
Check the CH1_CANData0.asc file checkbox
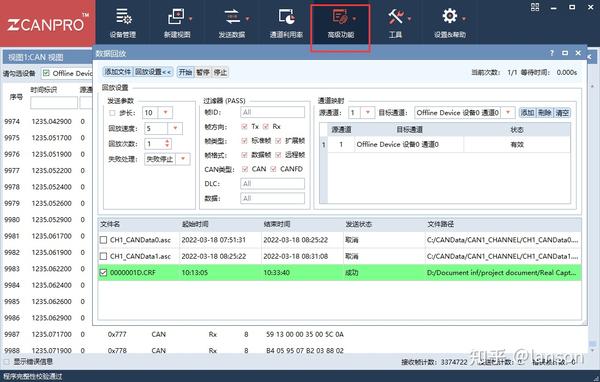click(103, 240)
